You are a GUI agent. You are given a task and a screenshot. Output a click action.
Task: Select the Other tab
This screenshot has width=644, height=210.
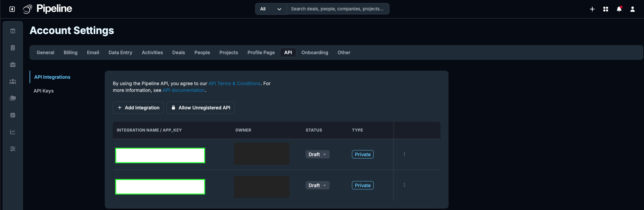pos(344,53)
